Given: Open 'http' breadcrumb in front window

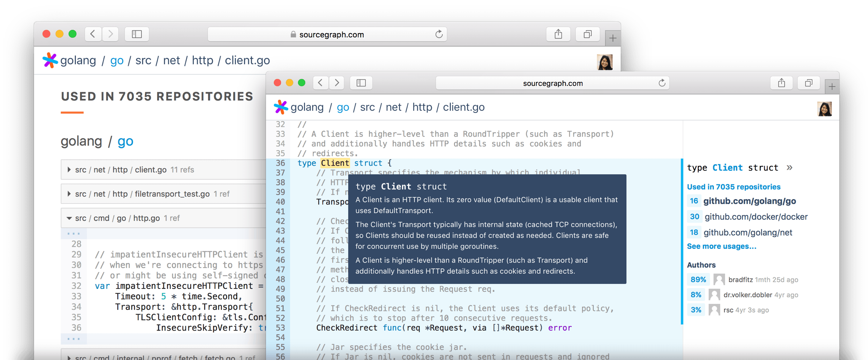Looking at the screenshot, I should point(422,107).
